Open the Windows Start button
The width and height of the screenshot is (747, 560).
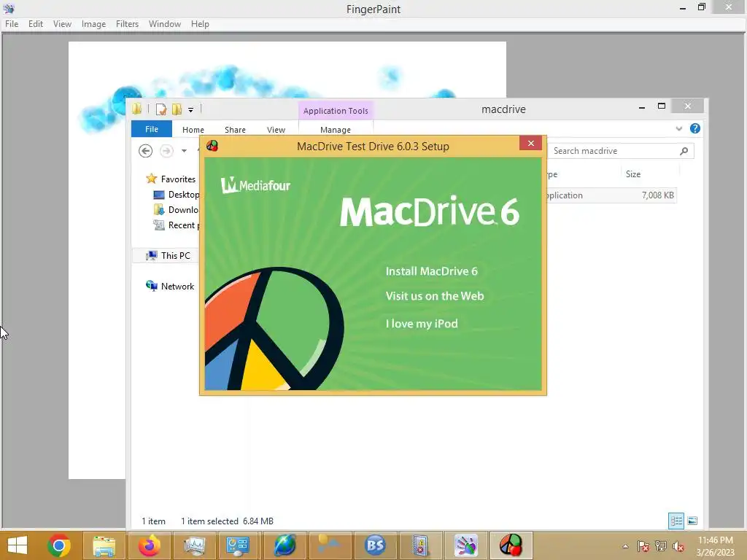pyautogui.click(x=18, y=545)
